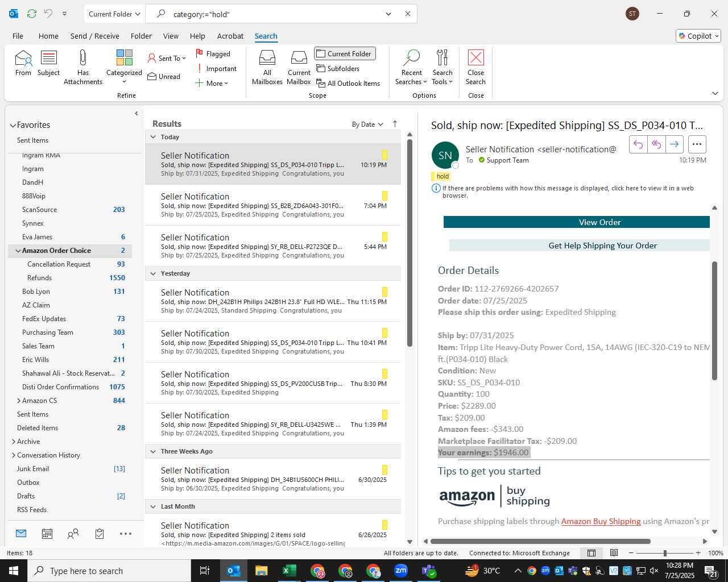Screen dimensions: 728x582
Task: Collapse the Yesterday group
Action: (x=153, y=273)
